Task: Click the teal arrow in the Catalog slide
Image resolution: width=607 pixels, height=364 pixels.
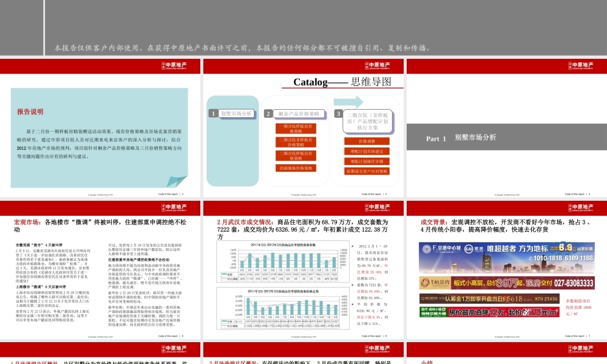Action: (x=348, y=102)
